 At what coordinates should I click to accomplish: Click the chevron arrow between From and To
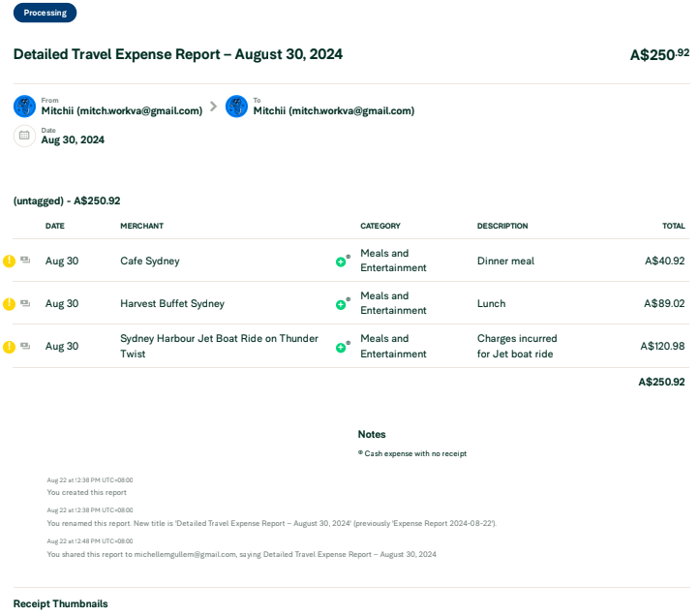pyautogui.click(x=214, y=107)
